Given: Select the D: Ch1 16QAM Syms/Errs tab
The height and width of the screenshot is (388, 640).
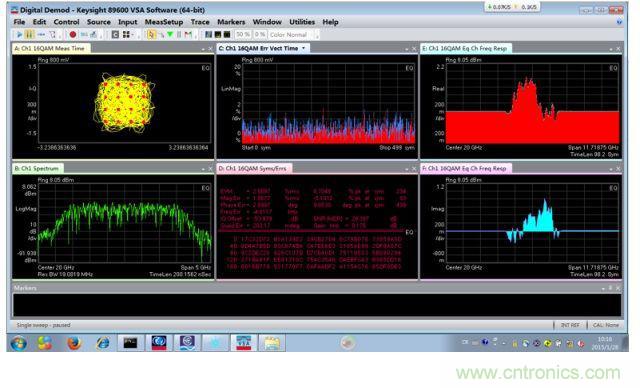Looking at the screenshot, I should pyautogui.click(x=253, y=169).
